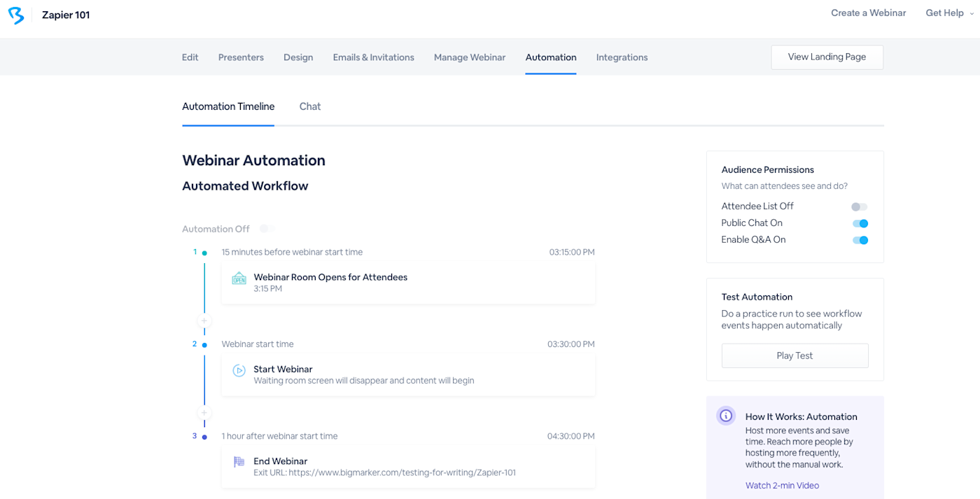Open the Watch 2-min Video link
The width and height of the screenshot is (980, 499).
(782, 486)
